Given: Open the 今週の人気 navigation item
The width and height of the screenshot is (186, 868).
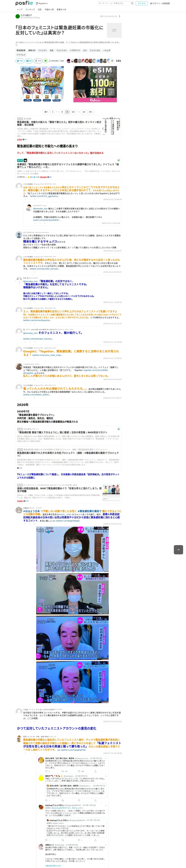Looking at the screenshot, I should tap(49, 9).
